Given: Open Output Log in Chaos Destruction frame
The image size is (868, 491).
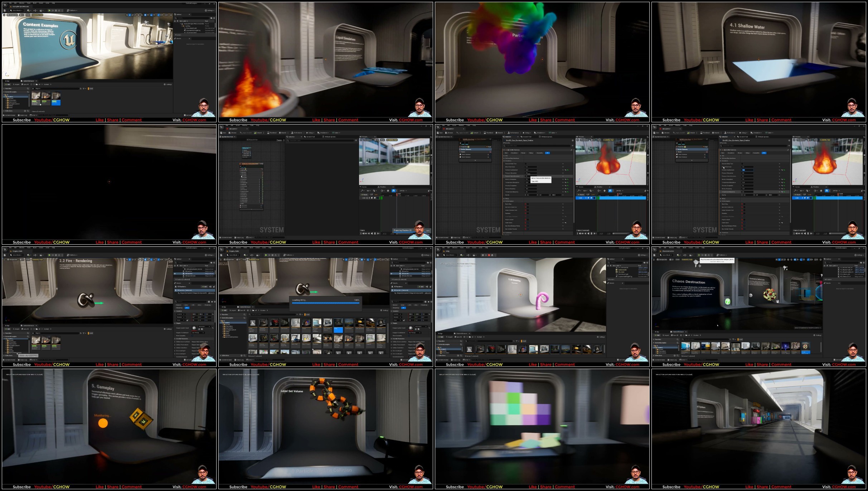Looking at the screenshot, I should 672,360.
